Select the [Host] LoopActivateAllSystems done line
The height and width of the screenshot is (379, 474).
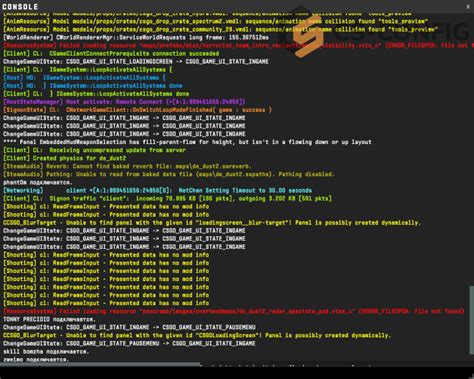tap(93, 86)
